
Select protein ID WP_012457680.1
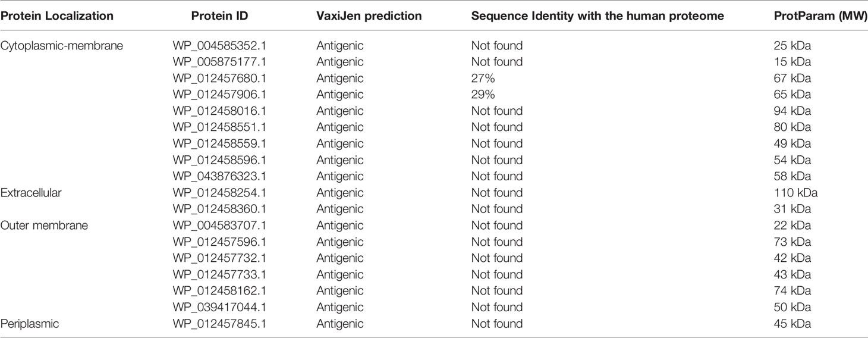coord(219,79)
